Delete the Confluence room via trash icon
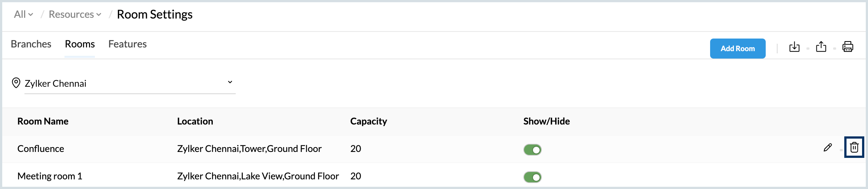 pyautogui.click(x=854, y=147)
